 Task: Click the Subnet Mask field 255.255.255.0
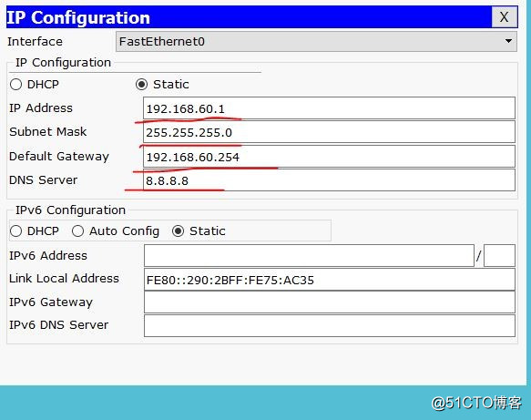[329, 132]
